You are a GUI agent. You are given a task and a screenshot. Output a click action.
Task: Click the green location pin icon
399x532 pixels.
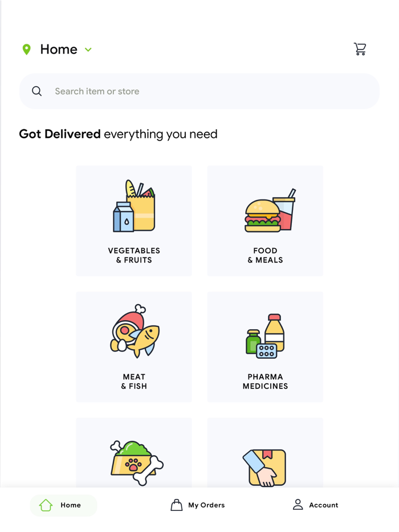[26, 49]
